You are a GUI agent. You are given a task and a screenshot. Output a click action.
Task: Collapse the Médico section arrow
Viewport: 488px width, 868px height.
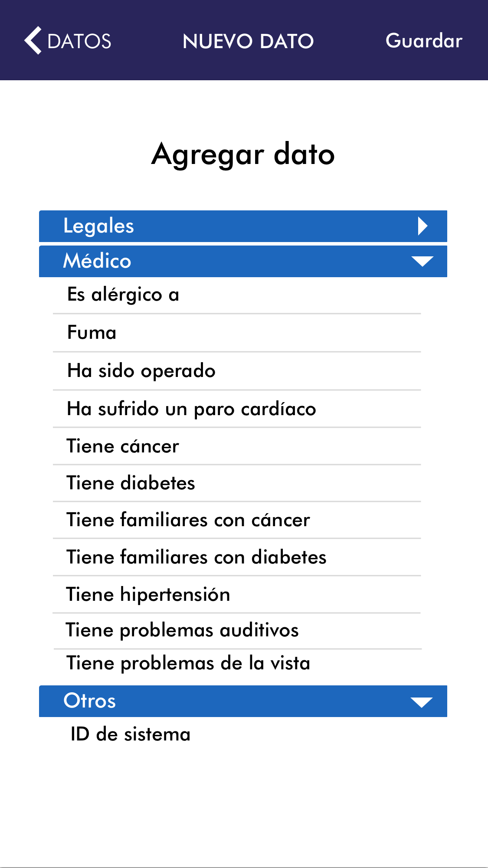[422, 261]
